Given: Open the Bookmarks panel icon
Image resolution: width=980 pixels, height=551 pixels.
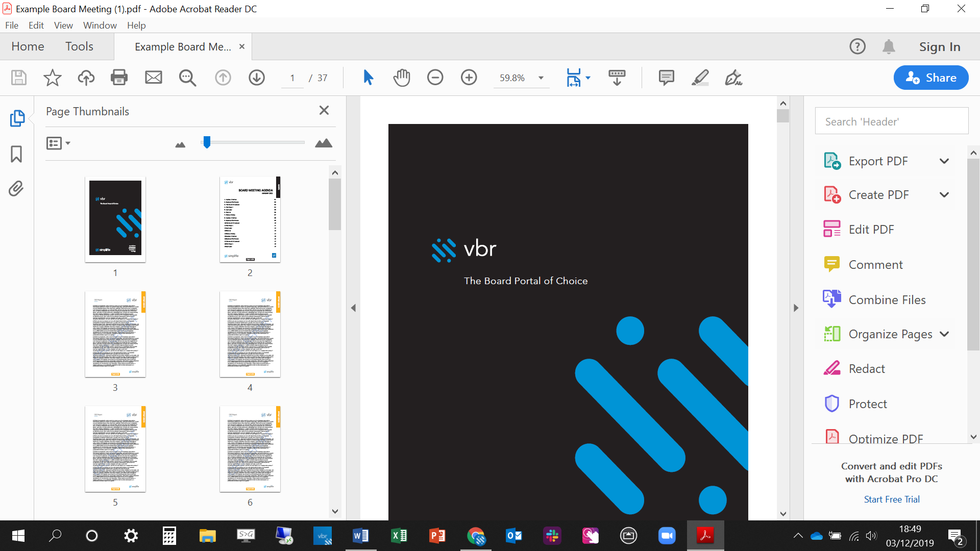Looking at the screenshot, I should coord(16,154).
